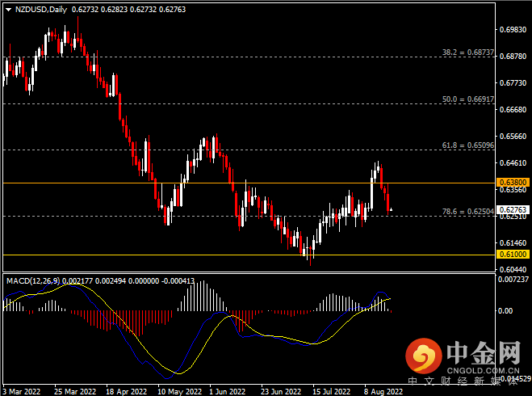532x396 pixels.
Task: Click the 3 Mar 2022 date label
Action: pos(22,392)
